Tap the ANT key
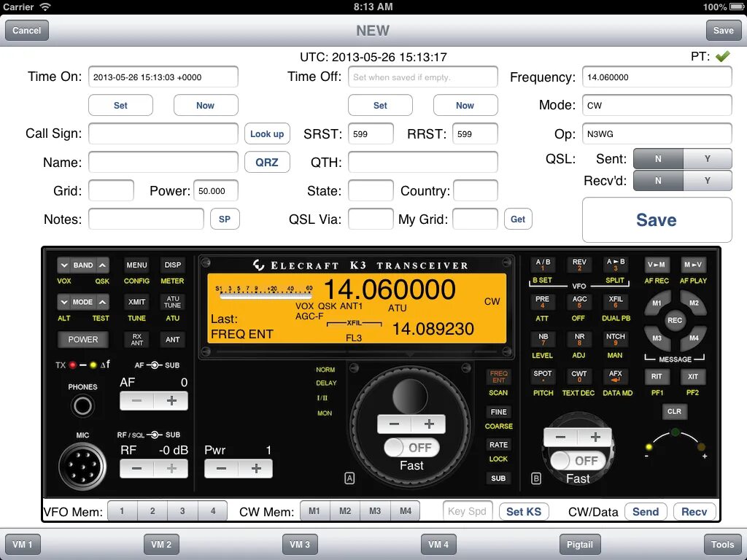747x560 pixels. pyautogui.click(x=172, y=340)
